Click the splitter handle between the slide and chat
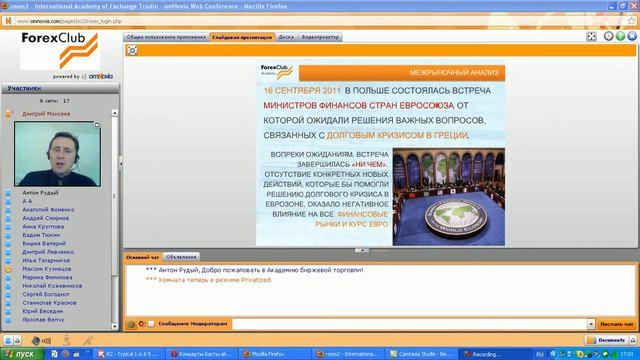640x360 pixels. pyautogui.click(x=362, y=250)
